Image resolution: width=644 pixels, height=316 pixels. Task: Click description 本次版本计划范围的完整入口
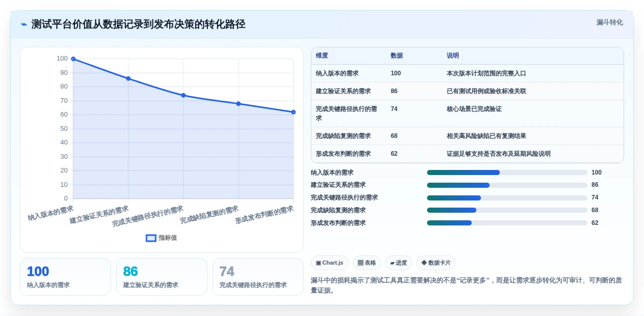click(x=487, y=73)
